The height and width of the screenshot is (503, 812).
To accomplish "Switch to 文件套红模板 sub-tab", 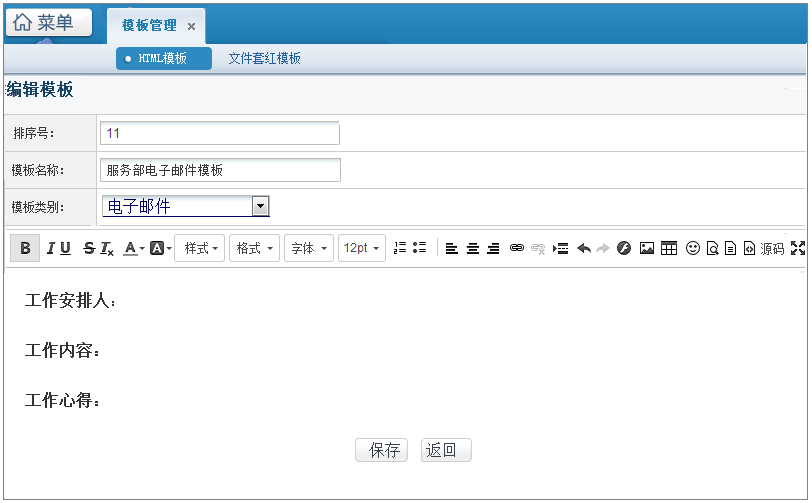I will [265, 58].
